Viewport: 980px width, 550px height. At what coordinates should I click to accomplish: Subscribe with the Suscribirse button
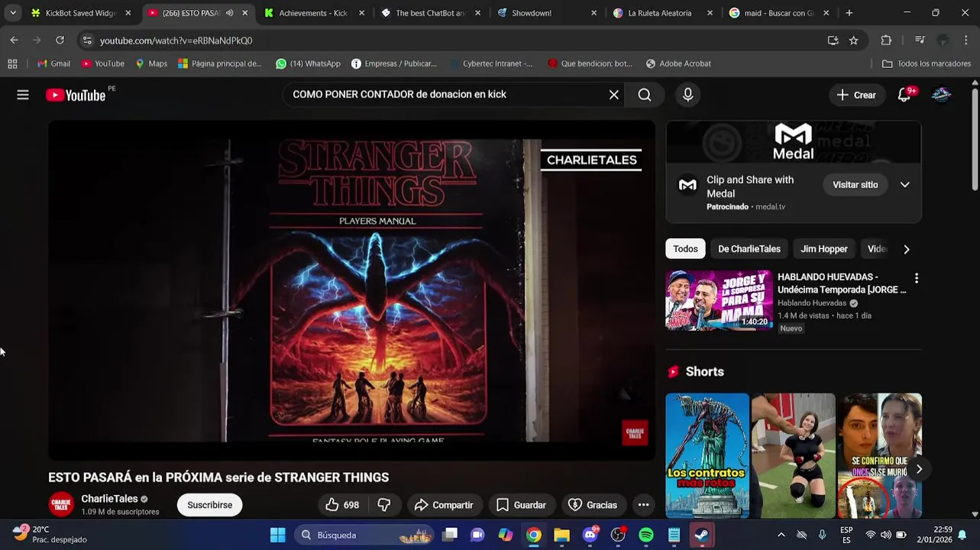click(210, 505)
